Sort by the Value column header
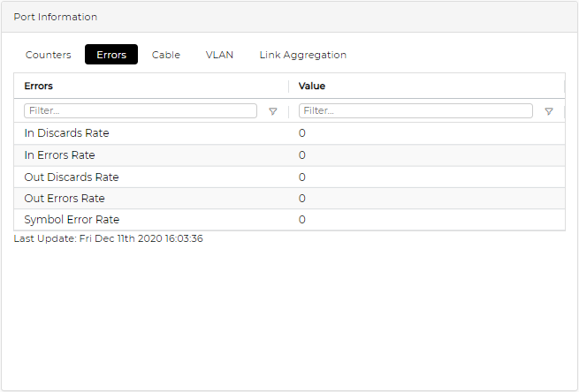 click(312, 86)
